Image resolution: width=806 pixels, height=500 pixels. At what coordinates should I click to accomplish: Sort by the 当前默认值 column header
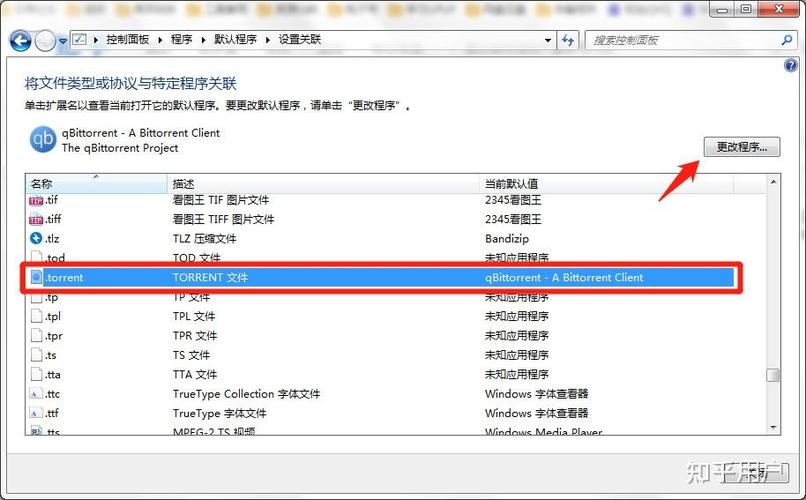pyautogui.click(x=607, y=183)
